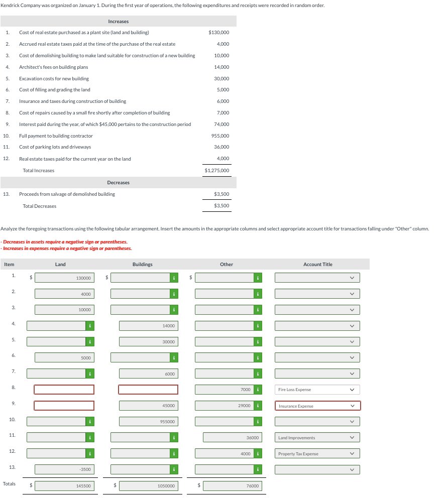Viewport: 448px width, 498px height.
Task: Click Buildings totals field showing 1050000
Action: tap(149, 486)
